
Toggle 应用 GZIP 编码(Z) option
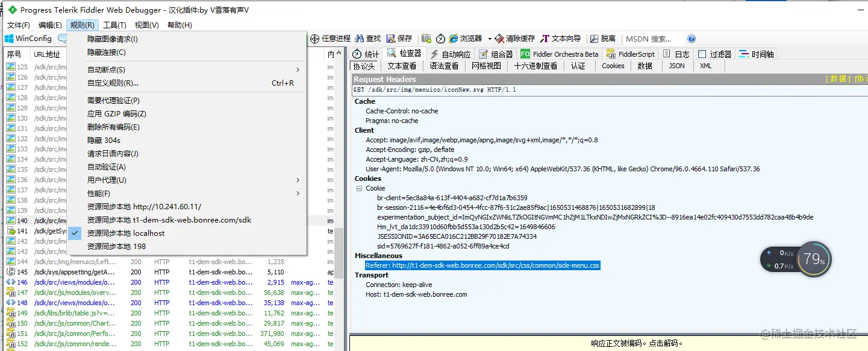187,114
